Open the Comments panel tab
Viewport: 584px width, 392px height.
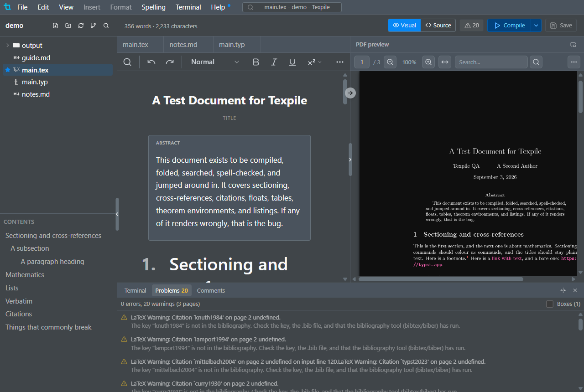tap(211, 290)
